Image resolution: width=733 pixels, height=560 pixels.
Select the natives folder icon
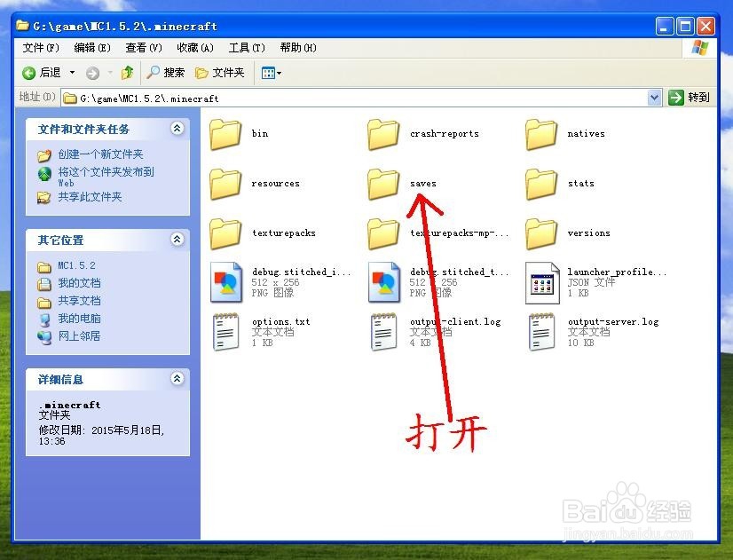pos(541,134)
